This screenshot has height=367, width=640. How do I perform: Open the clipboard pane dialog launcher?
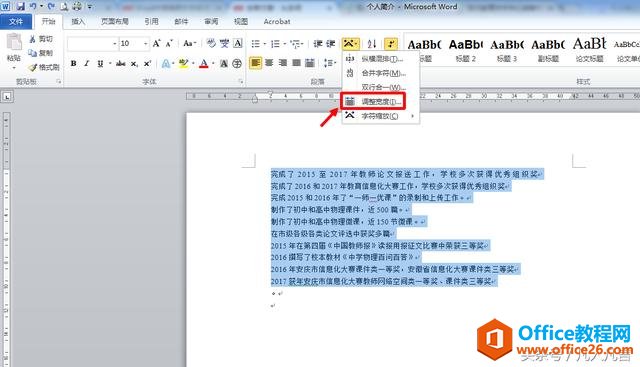59,82
